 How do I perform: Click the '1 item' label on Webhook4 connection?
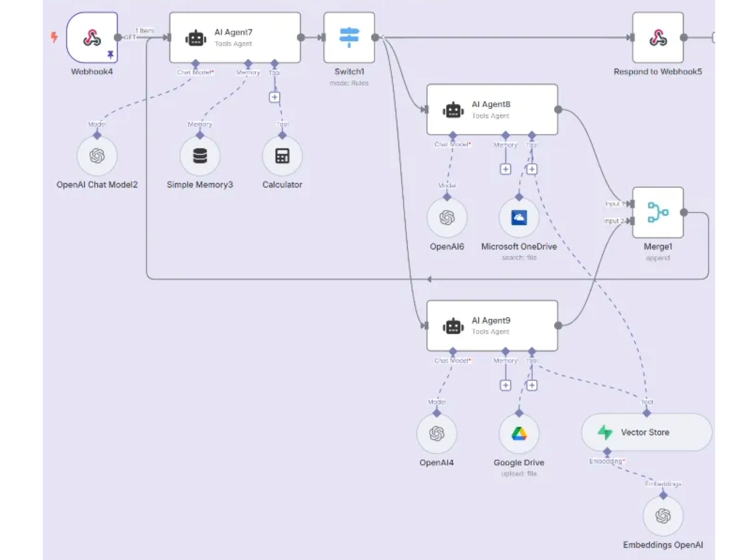tap(145, 31)
